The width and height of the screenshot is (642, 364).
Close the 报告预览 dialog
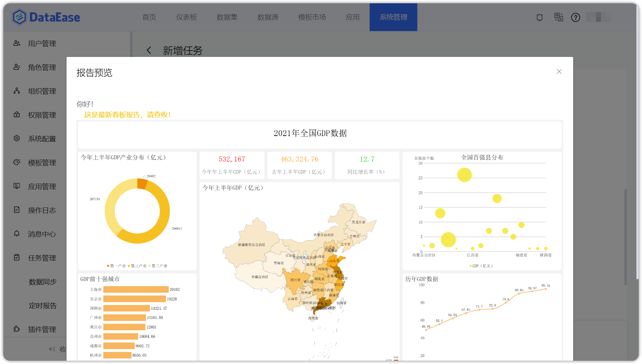click(559, 71)
